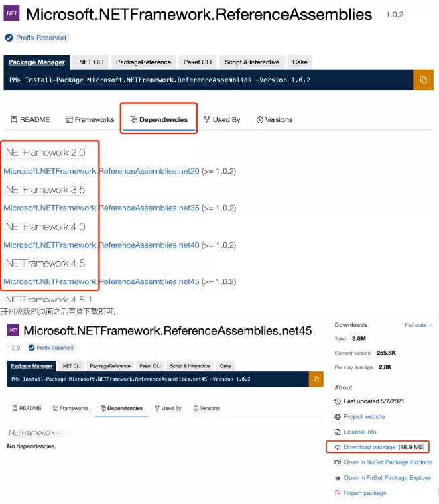Click the cloud download icon beside Download package
This screenshot has width=439, height=504.
coord(338,447)
